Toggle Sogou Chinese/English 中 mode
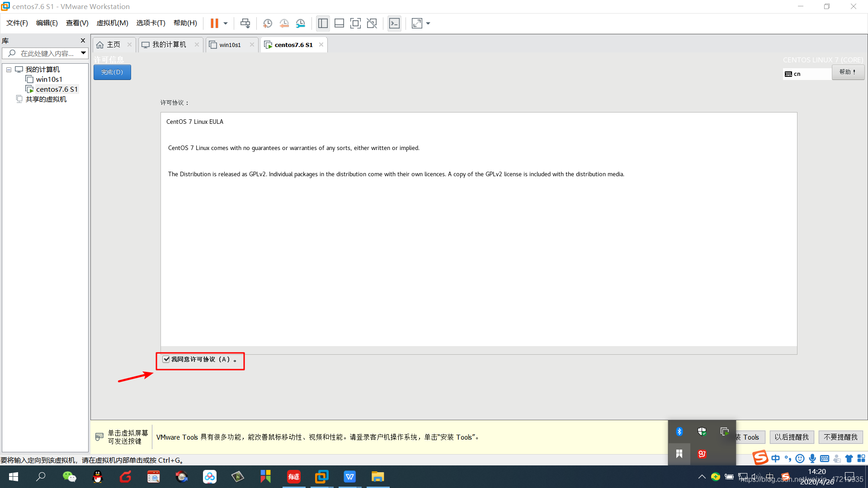The height and width of the screenshot is (488, 868). pos(776,459)
